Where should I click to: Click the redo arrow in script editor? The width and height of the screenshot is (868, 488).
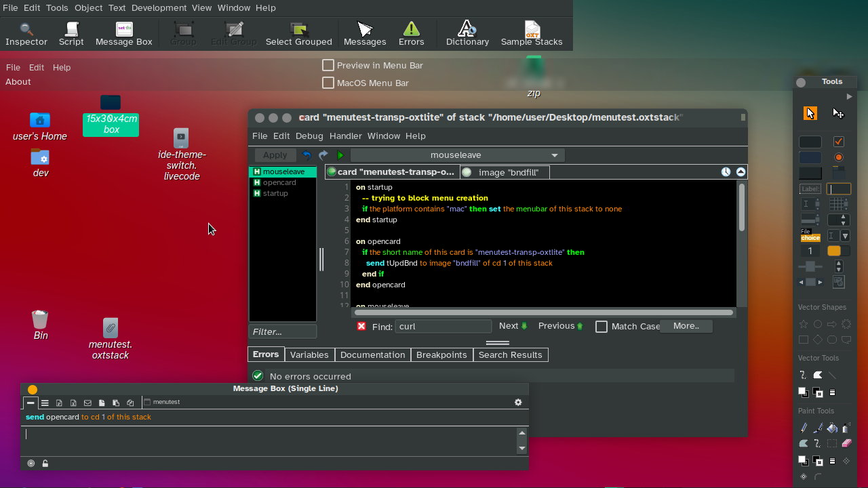[x=323, y=155]
